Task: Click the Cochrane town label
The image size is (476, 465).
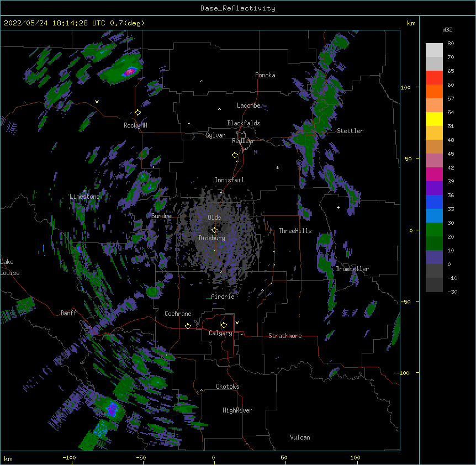Action: pyautogui.click(x=178, y=314)
